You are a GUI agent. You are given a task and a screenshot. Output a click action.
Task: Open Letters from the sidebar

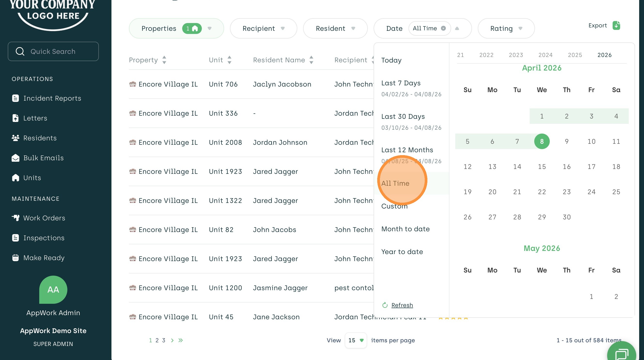35,118
